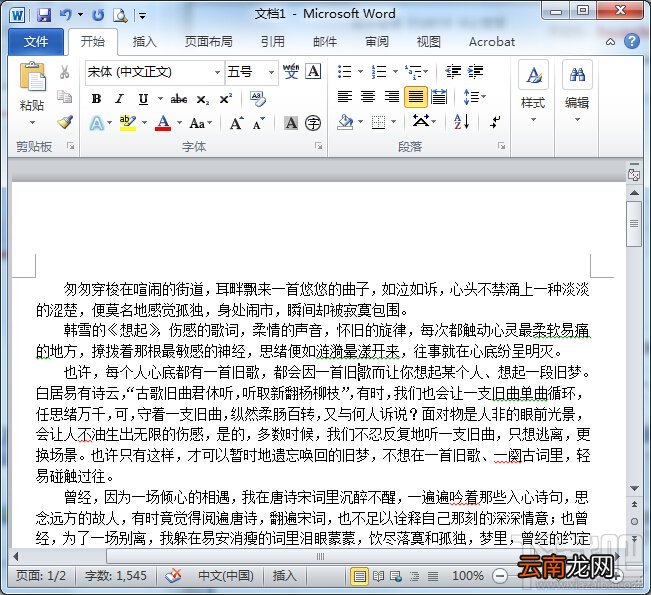This screenshot has width=651, height=595.
Task: Click the Redo/repeat icon
Action: click(98, 15)
